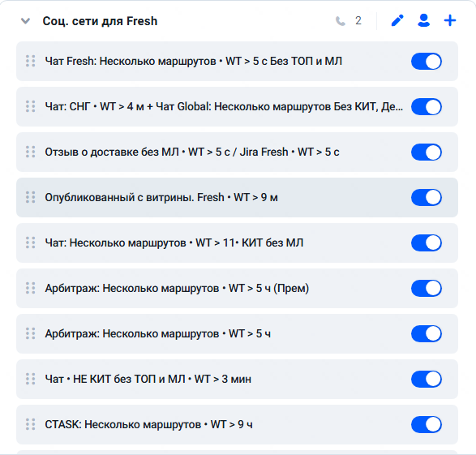Viewport: 476px width, 455px height.
Task: Switch off Чат: Несколько маршрутов КИТ без МЛ
Action: pyautogui.click(x=427, y=243)
